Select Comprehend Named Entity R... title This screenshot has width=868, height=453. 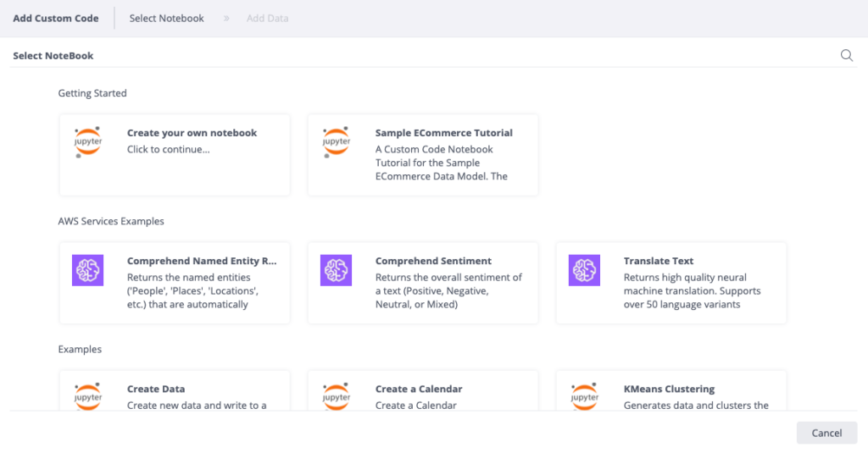(x=202, y=261)
